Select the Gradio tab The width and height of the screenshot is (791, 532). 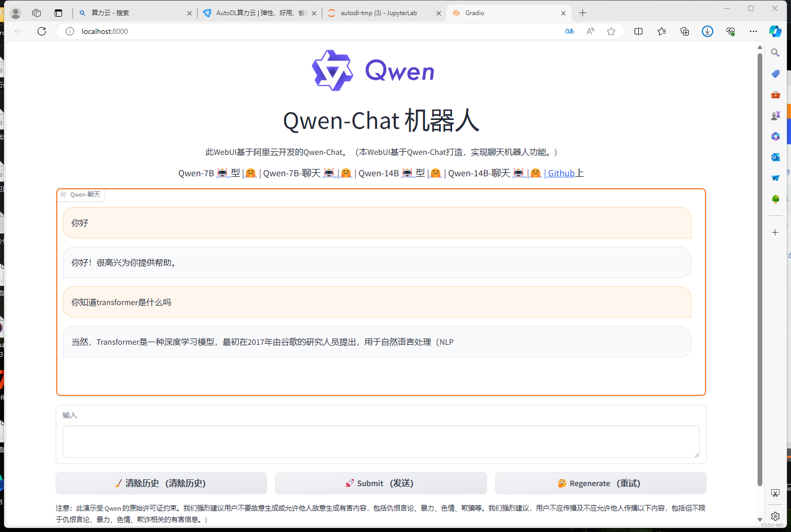[x=508, y=13]
